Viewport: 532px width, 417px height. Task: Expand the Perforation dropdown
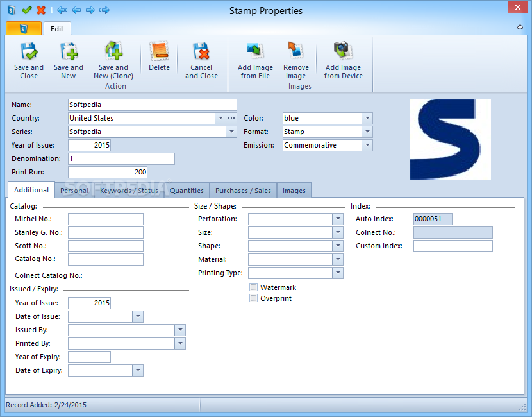tap(338, 219)
